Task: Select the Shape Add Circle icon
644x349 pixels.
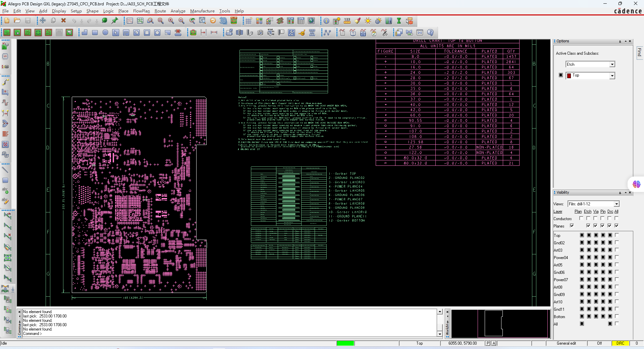Action: [105, 33]
